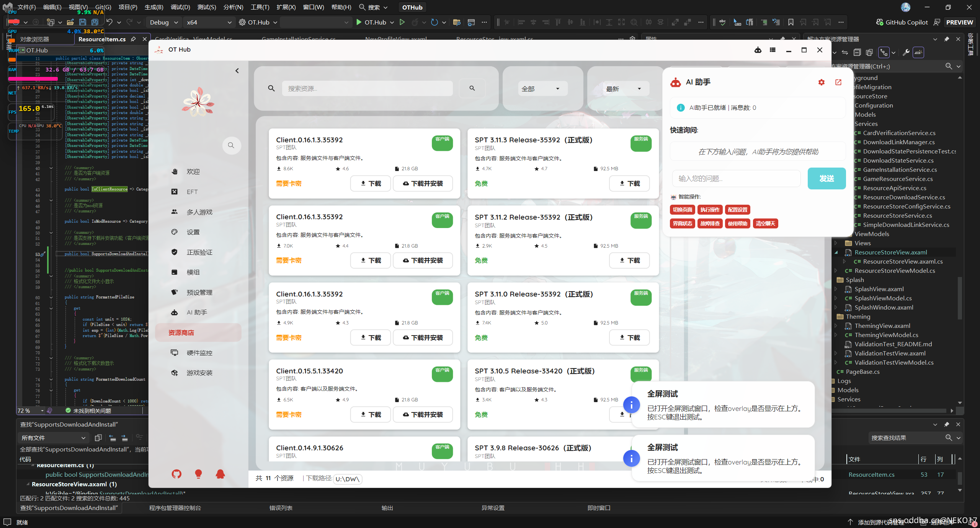Click the 清空聊天 smart action button
The width and height of the screenshot is (980, 528).
(x=765, y=223)
